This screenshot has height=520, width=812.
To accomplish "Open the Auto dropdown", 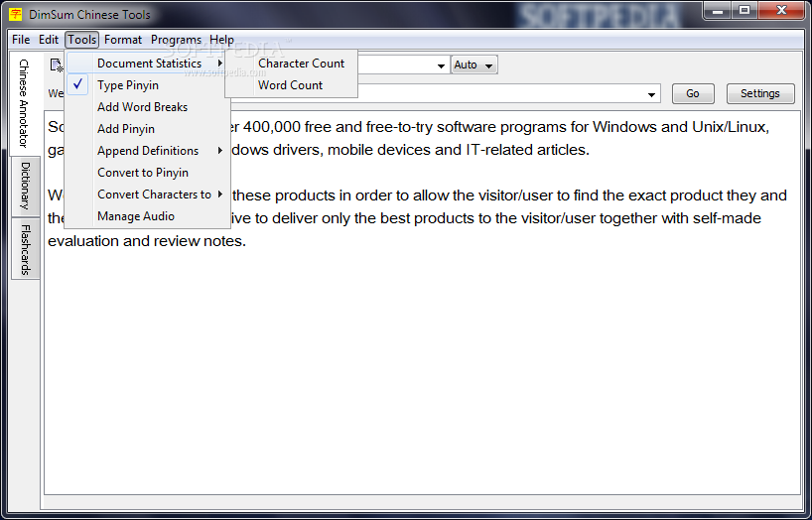I will coord(474,65).
